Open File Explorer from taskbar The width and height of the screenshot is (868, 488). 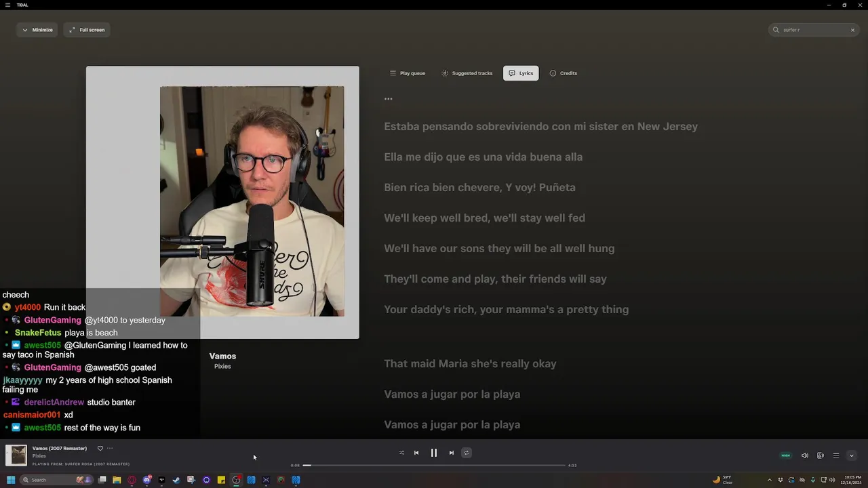click(117, 480)
